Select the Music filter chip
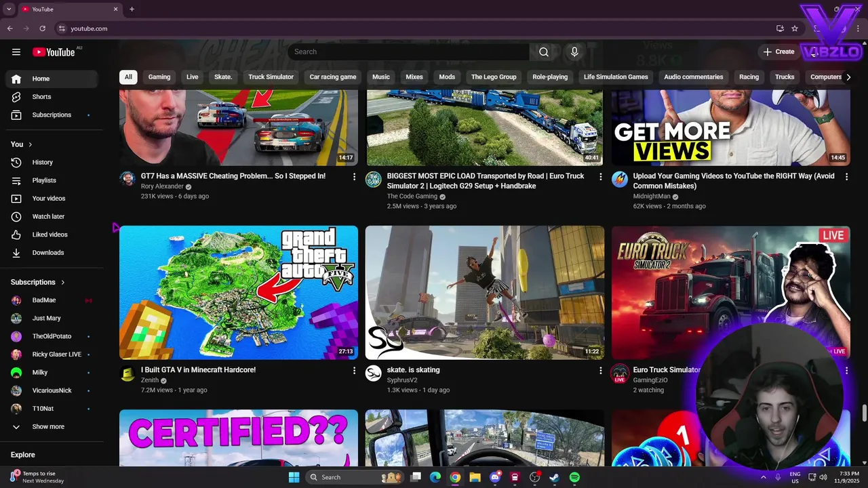The height and width of the screenshot is (488, 868). click(x=381, y=77)
